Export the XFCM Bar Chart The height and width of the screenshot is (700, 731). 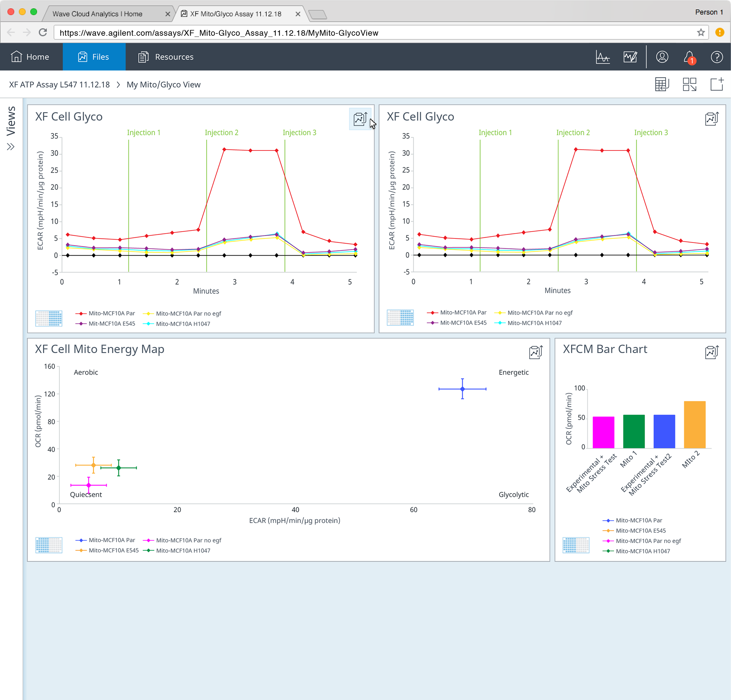(x=712, y=352)
